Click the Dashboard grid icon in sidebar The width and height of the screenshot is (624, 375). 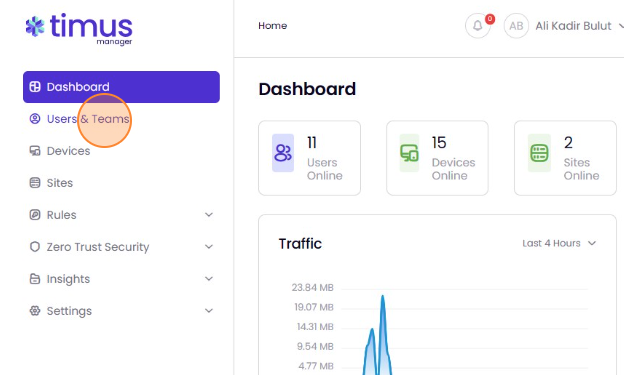(x=35, y=87)
